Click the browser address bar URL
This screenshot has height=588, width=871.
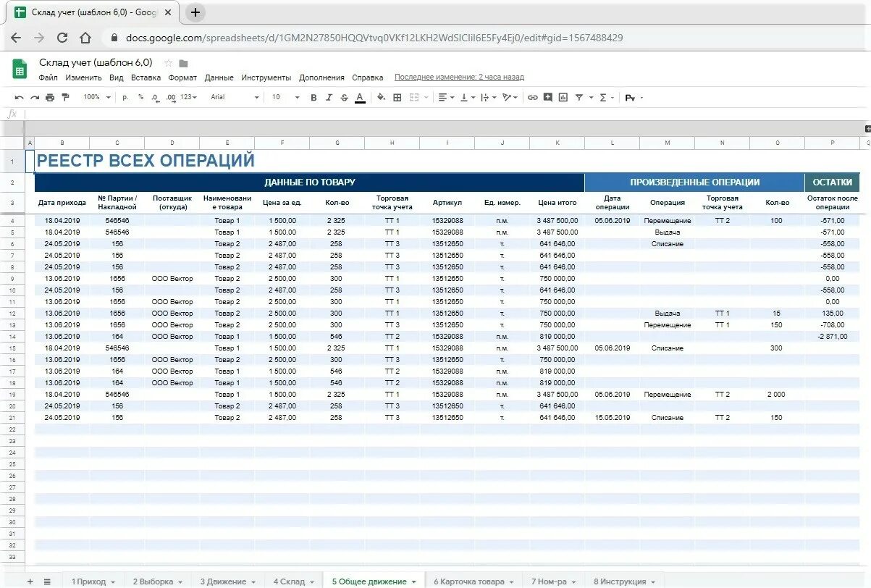374,38
